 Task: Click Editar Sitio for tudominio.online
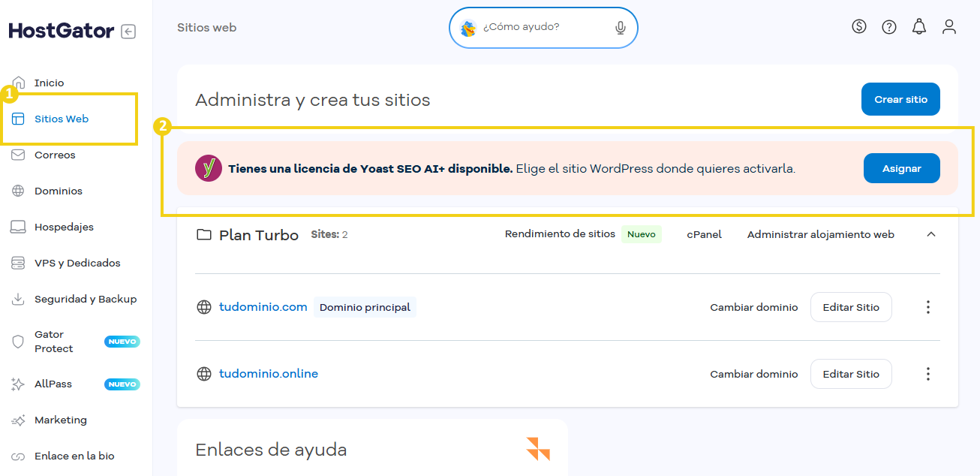[x=851, y=374]
